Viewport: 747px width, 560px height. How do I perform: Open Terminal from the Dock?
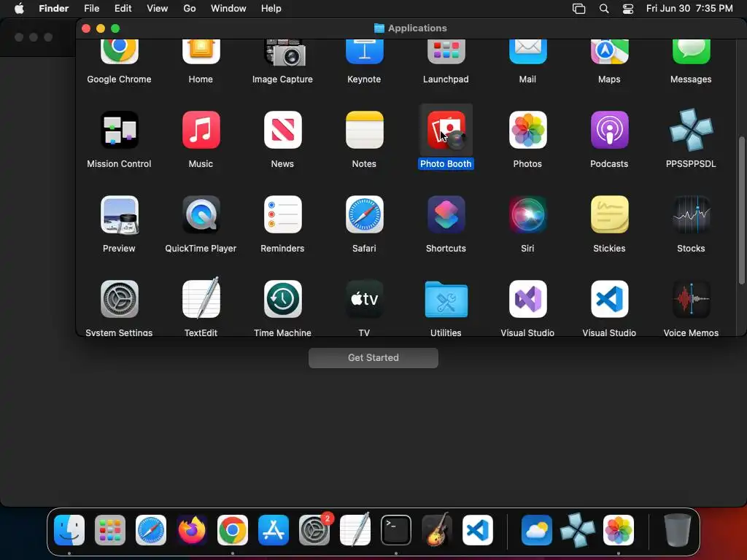tap(396, 530)
